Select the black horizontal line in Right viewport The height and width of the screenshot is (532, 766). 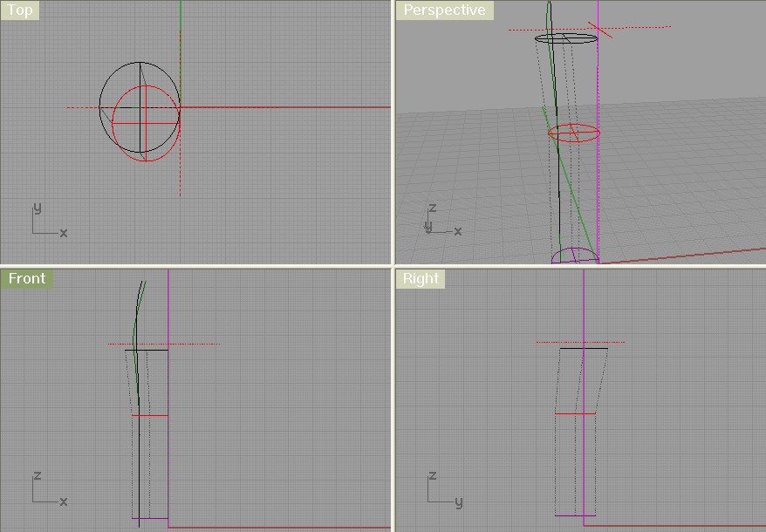584,348
